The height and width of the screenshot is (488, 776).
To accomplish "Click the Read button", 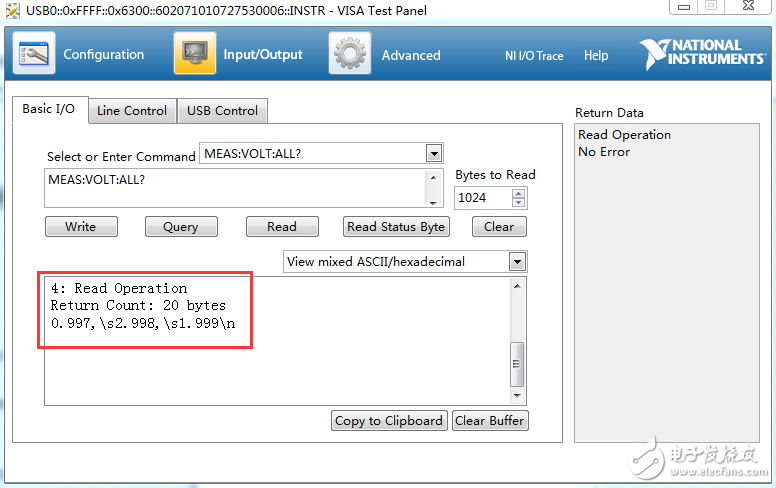I will 282,227.
